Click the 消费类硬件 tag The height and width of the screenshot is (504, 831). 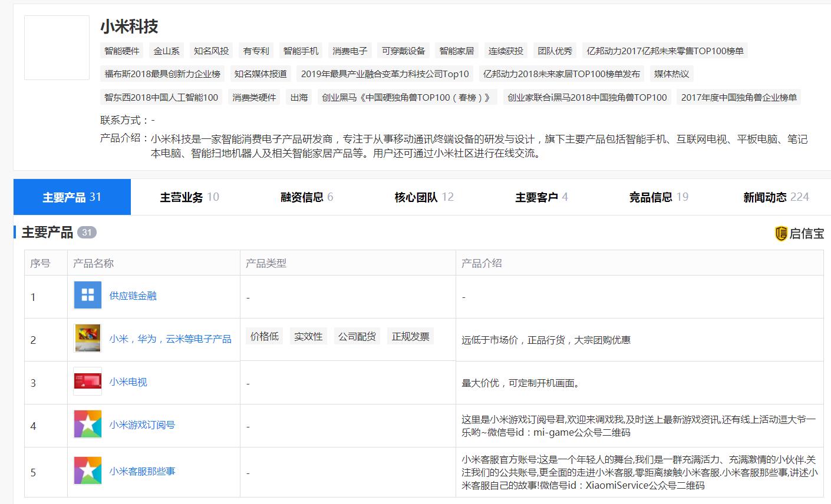point(254,97)
